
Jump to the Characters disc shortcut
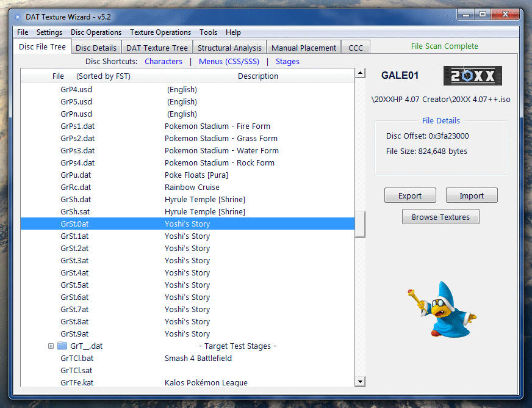164,62
